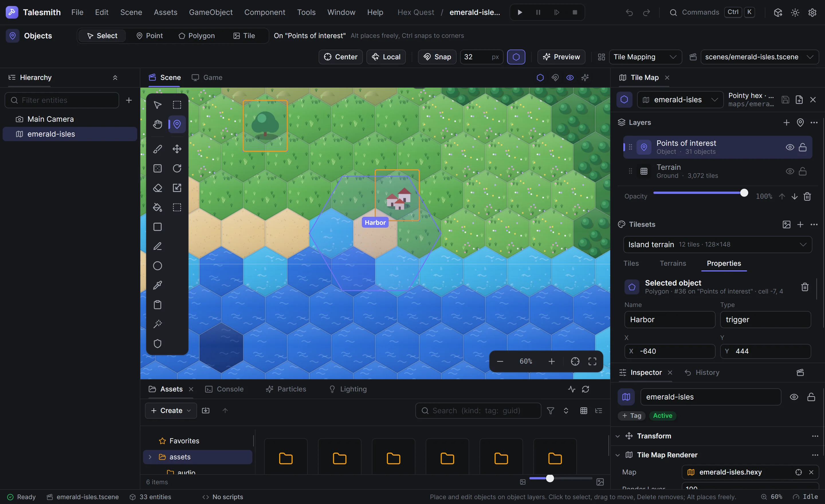Select the Polygon object mode
Image resolution: width=825 pixels, height=504 pixels.
coord(197,36)
